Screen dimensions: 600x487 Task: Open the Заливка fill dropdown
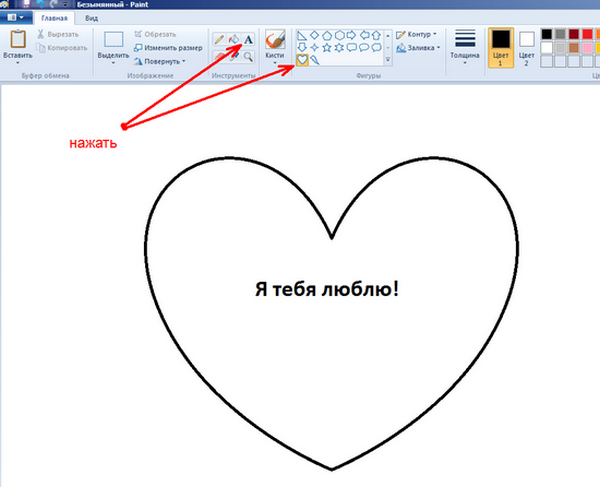420,47
